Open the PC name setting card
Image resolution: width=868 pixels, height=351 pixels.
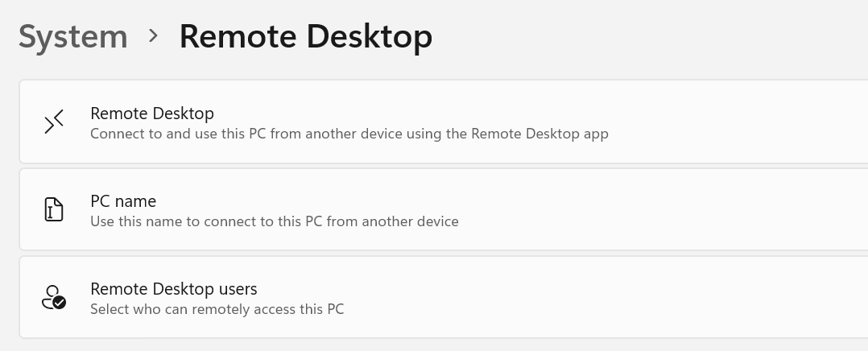[x=444, y=209]
